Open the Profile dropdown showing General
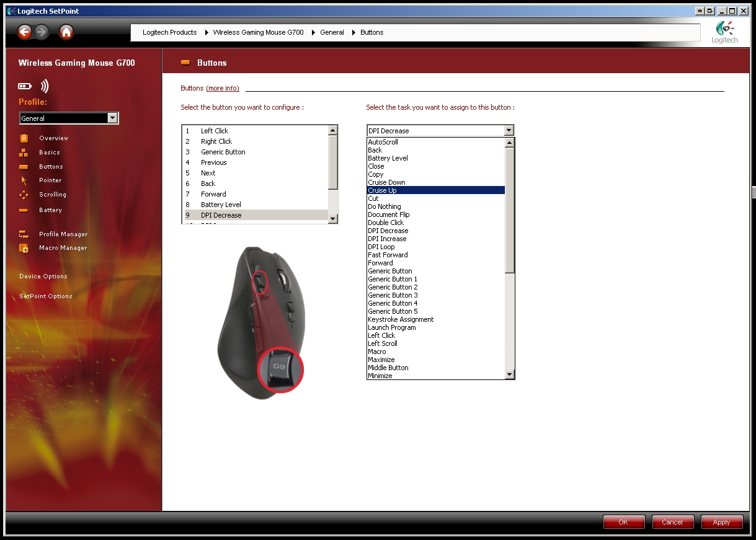756x540 pixels. pos(69,118)
